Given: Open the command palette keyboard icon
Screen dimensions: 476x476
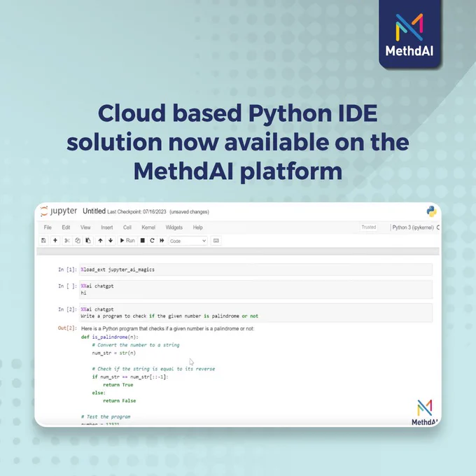Looking at the screenshot, I should click(x=216, y=240).
